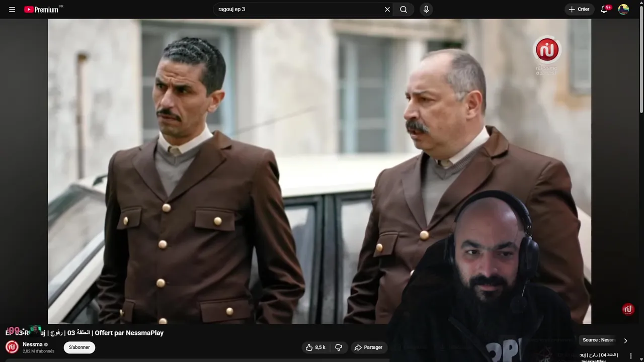Open three-dot menu of suggested video
644x362 pixels.
click(631, 356)
